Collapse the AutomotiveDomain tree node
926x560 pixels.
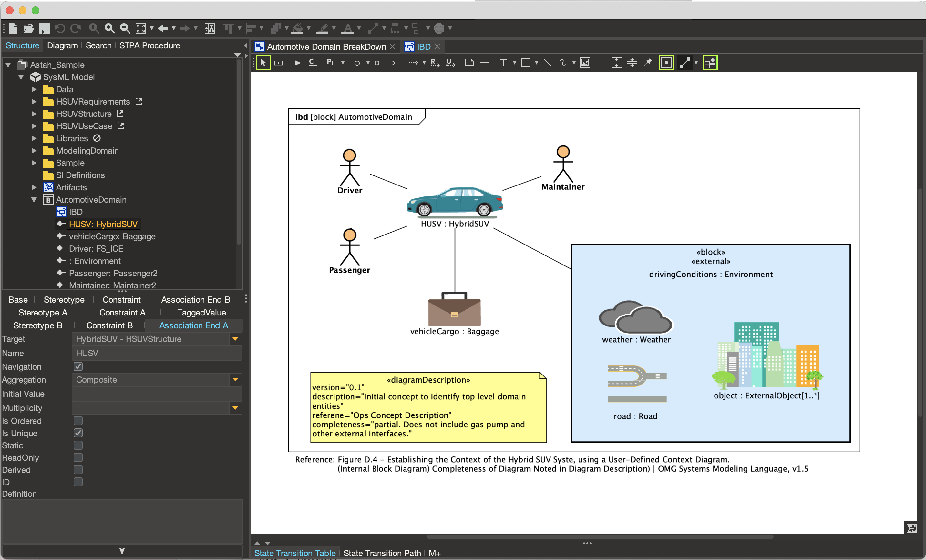34,199
